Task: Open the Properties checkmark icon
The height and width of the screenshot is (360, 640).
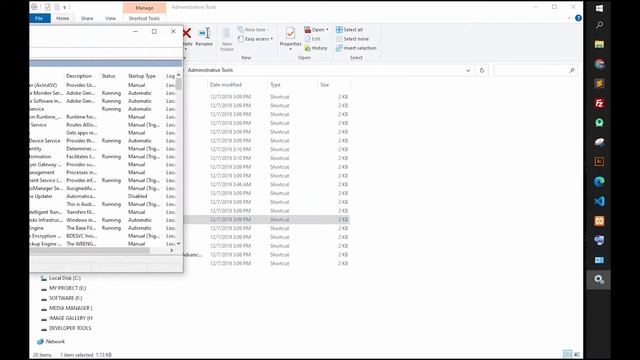Action: pos(290,33)
